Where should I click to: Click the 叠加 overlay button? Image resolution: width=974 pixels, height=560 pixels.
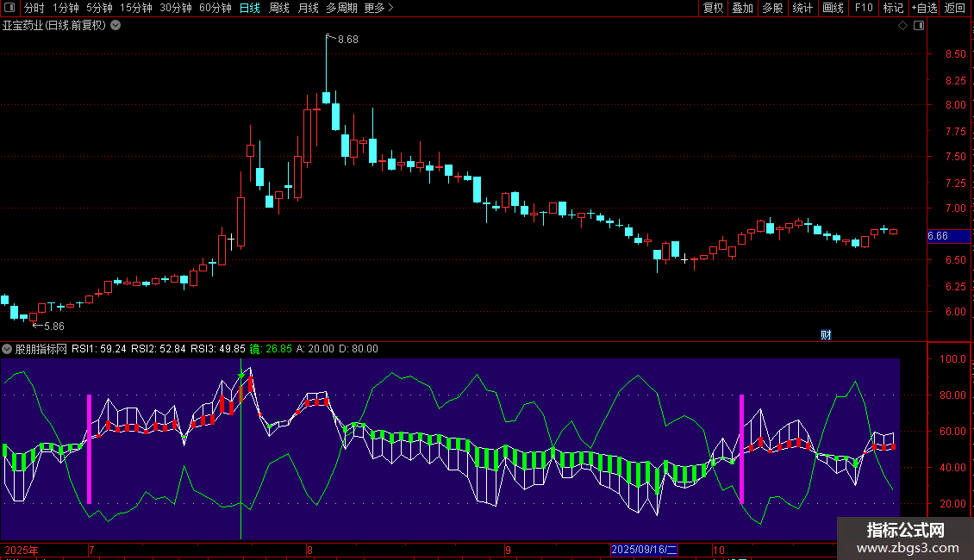click(x=742, y=8)
